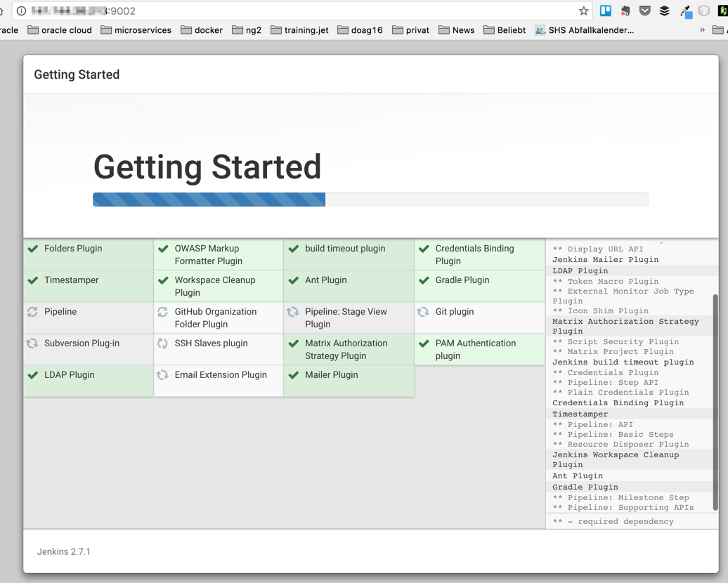
Task: Click LDAP Plugin in the install log
Action: pos(580,270)
